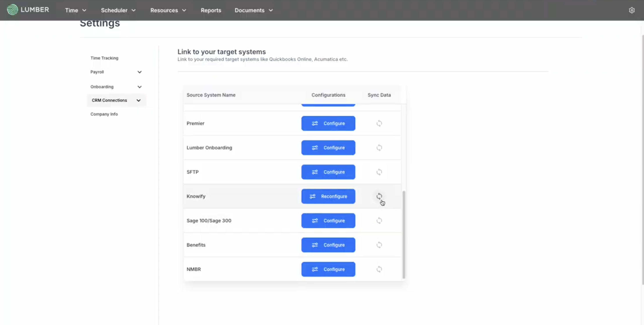Click Configure for Premier
This screenshot has height=325, width=644.
tap(328, 123)
